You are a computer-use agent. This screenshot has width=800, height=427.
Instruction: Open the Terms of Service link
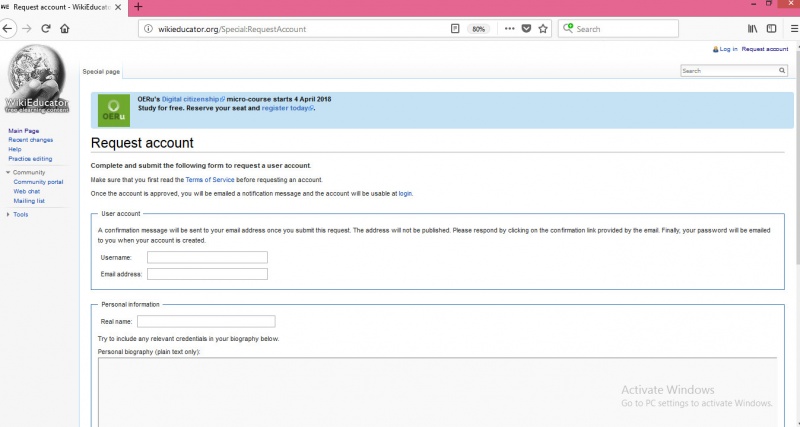click(210, 180)
